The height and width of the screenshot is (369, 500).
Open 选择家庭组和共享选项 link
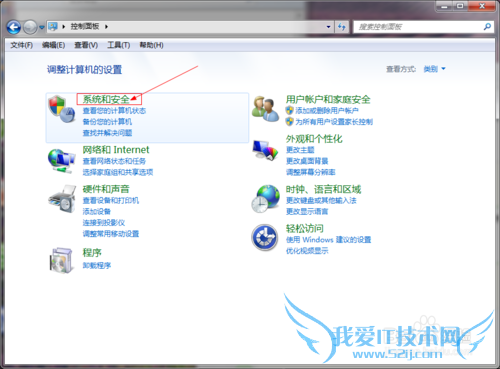click(x=118, y=172)
